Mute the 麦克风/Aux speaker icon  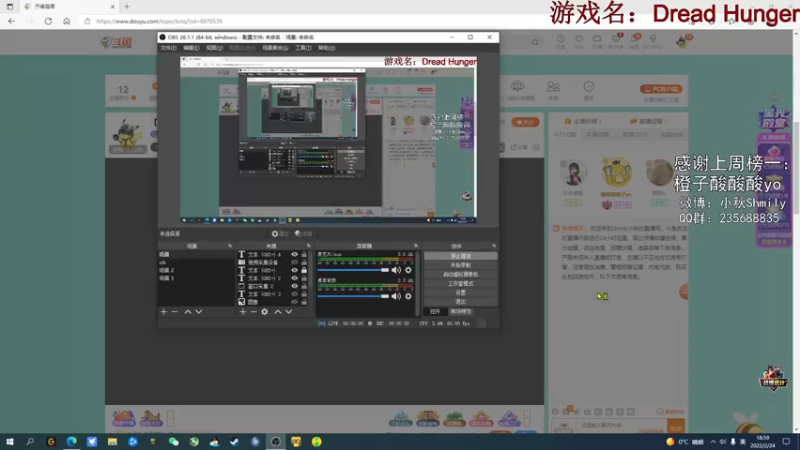396,270
